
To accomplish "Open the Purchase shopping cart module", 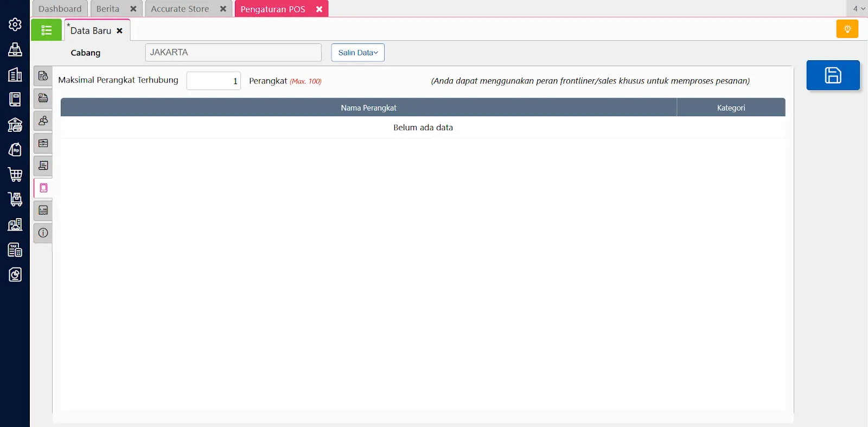I will (15, 174).
